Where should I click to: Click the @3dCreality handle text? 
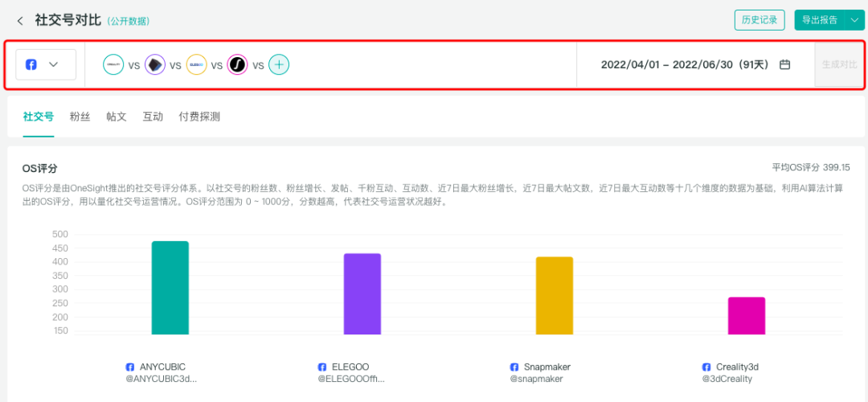tap(727, 379)
